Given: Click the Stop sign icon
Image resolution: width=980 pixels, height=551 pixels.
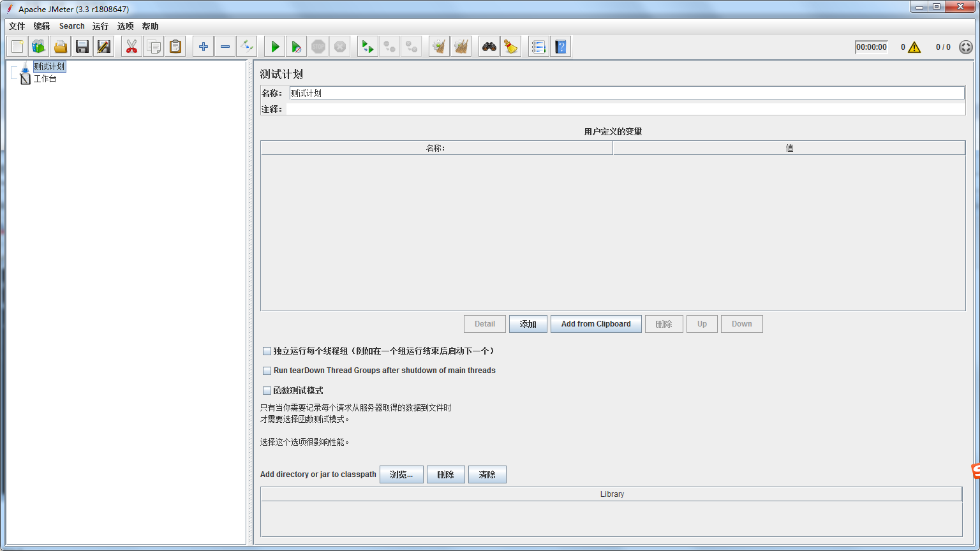Looking at the screenshot, I should 318,47.
